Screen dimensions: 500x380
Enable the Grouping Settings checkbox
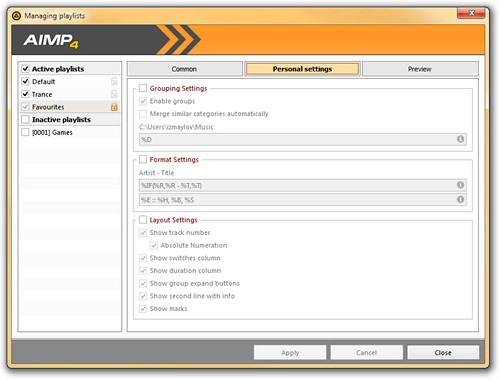click(143, 88)
